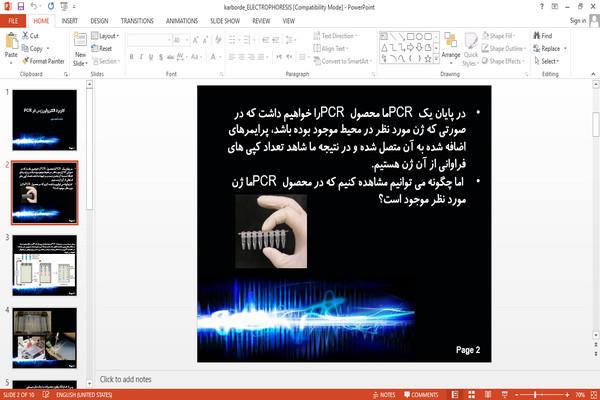Screen dimensions: 600x400
Task: Switch to Reading view in status bar
Action: tap(488, 395)
